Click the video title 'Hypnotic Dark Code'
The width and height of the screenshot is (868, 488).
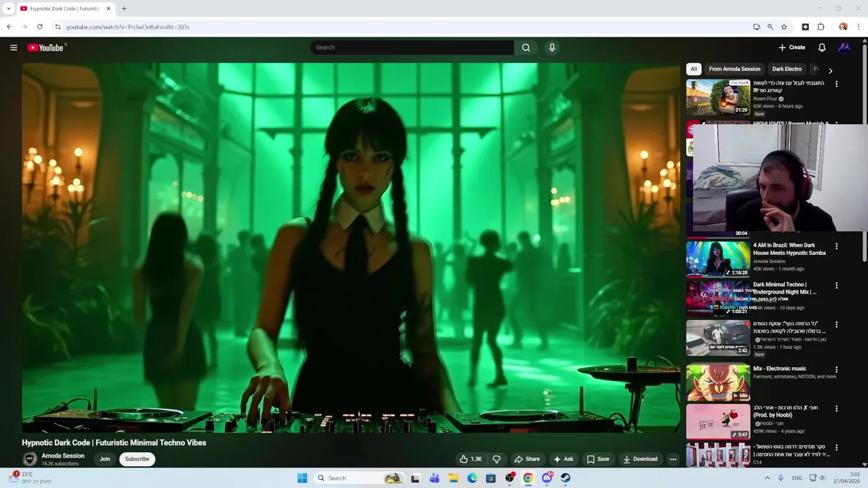[114, 443]
